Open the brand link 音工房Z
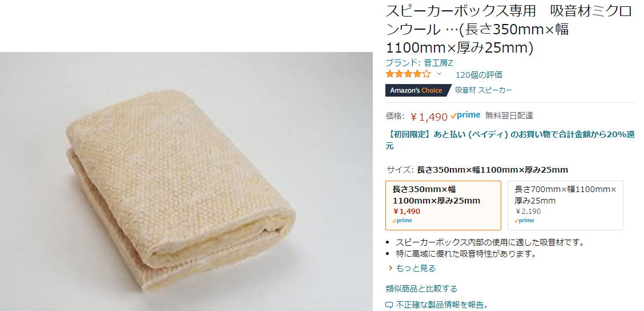644x311 pixels. [x=419, y=63]
